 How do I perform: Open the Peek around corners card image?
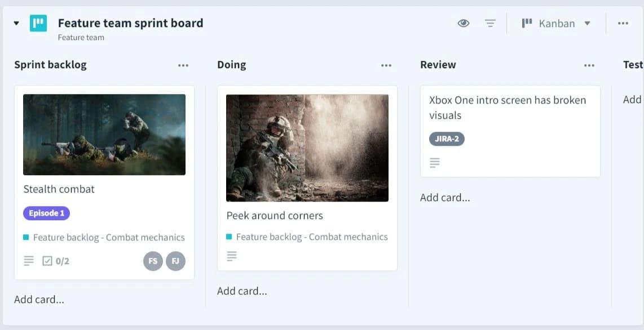coord(307,148)
